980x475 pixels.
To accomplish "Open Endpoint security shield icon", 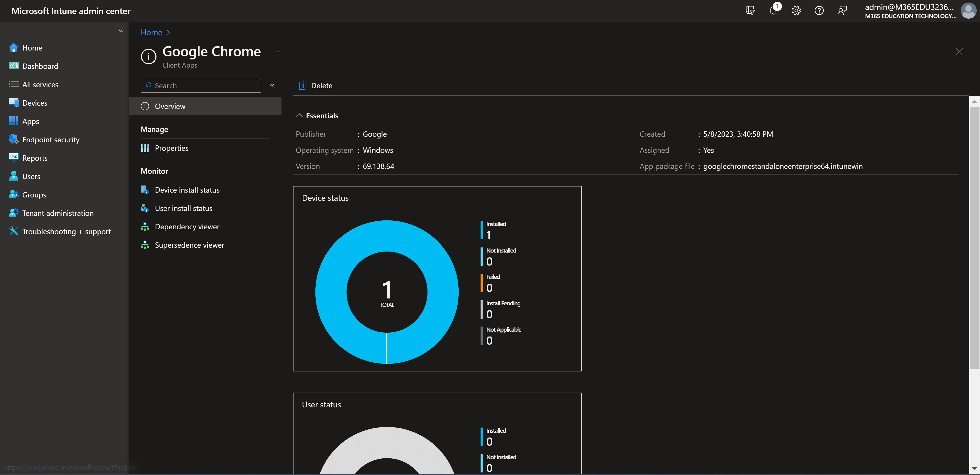I will (14, 139).
